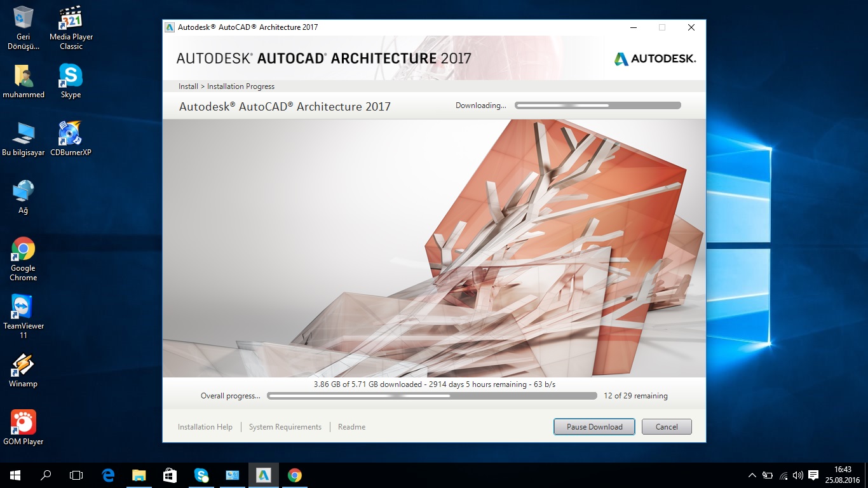Select the GOM Player desktop icon
This screenshot has height=488, width=868.
pyautogui.click(x=24, y=428)
